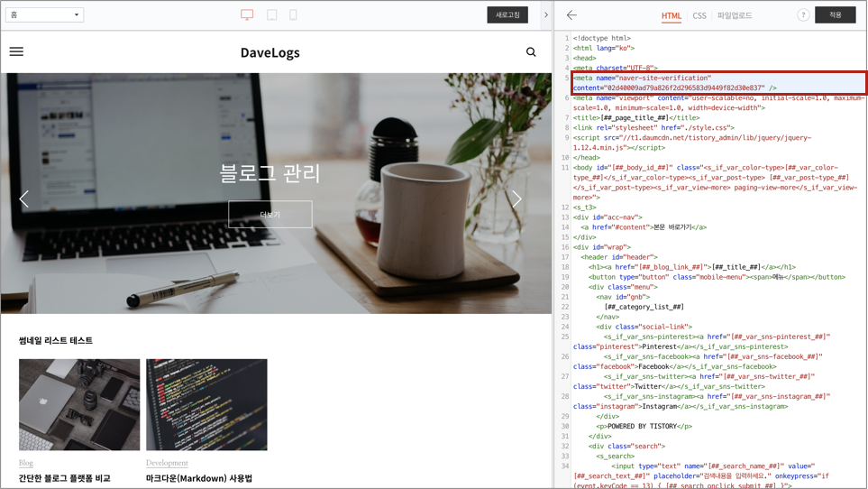This screenshot has width=868, height=489.
Task: Click the stylesheet link code line
Action: pos(653,128)
